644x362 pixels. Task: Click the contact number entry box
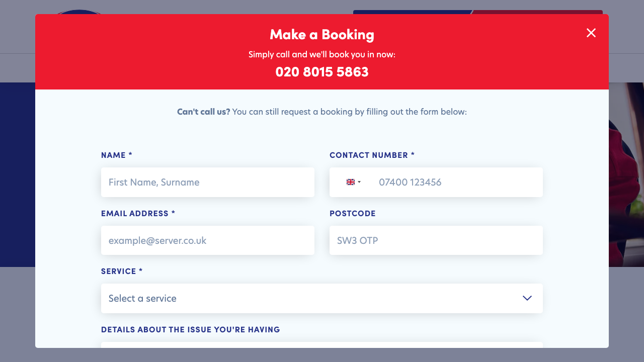pyautogui.click(x=453, y=182)
